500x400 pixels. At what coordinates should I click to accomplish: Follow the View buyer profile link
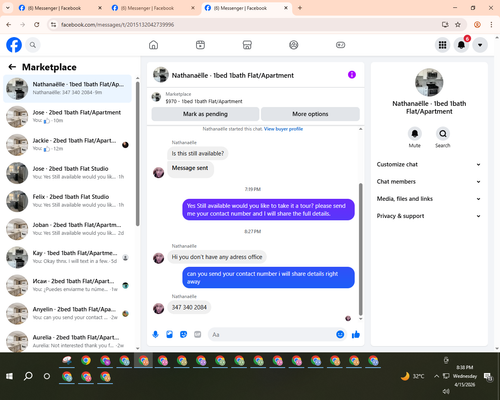283,129
